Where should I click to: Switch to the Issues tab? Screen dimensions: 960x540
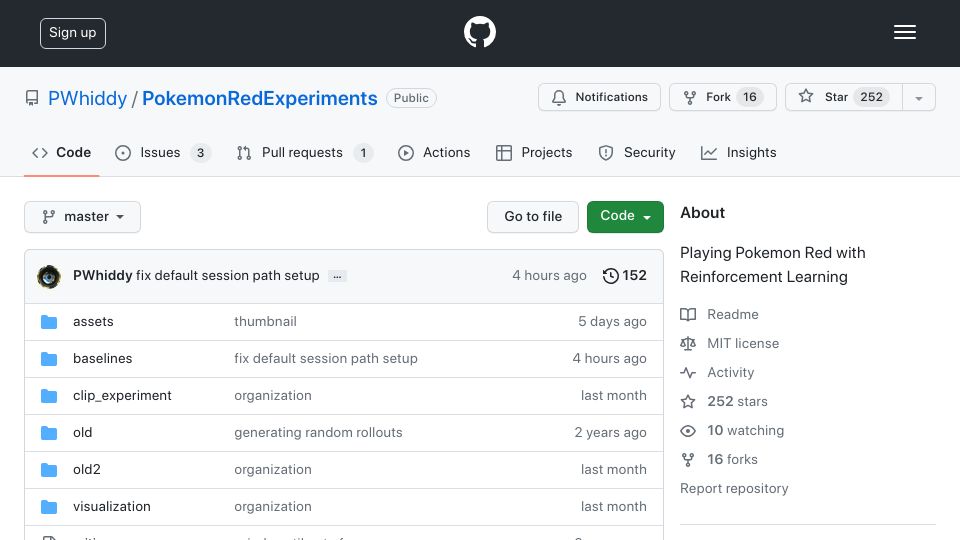tap(163, 152)
